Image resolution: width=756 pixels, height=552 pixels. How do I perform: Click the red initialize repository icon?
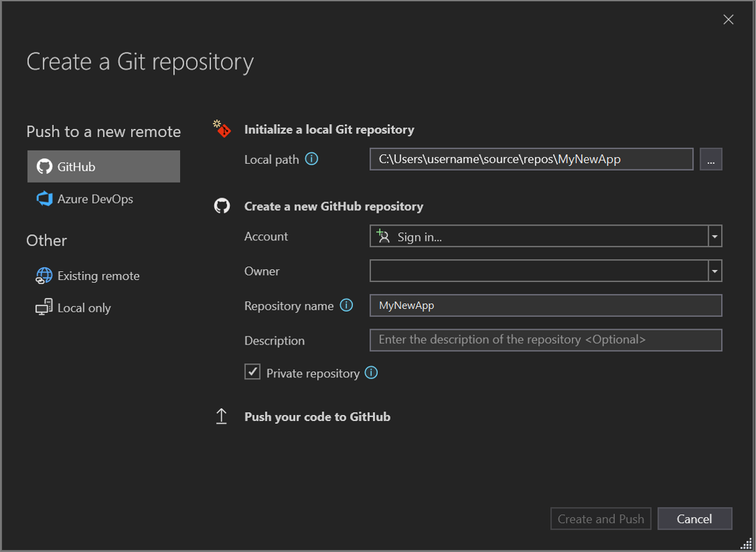pos(222,129)
